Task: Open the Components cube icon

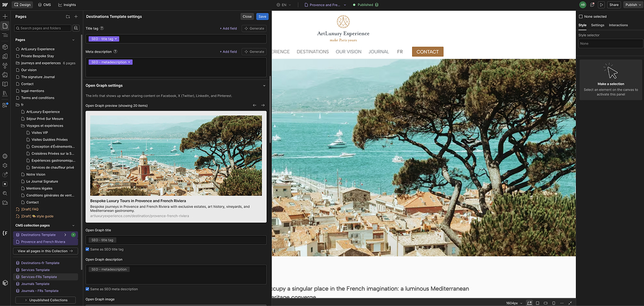Action: [5, 46]
